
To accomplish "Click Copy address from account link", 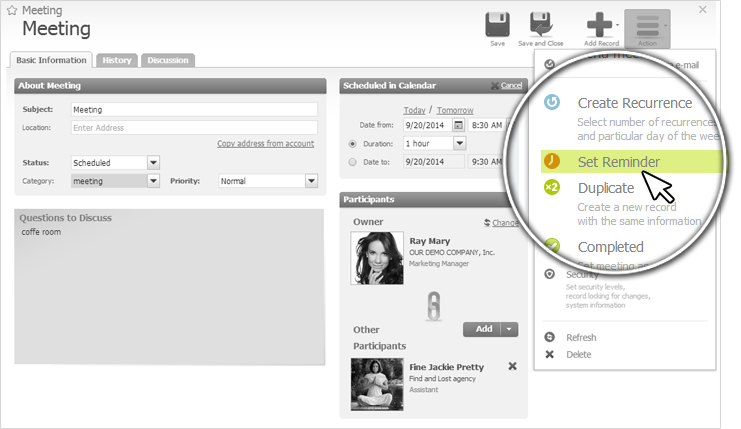I will 266,144.
